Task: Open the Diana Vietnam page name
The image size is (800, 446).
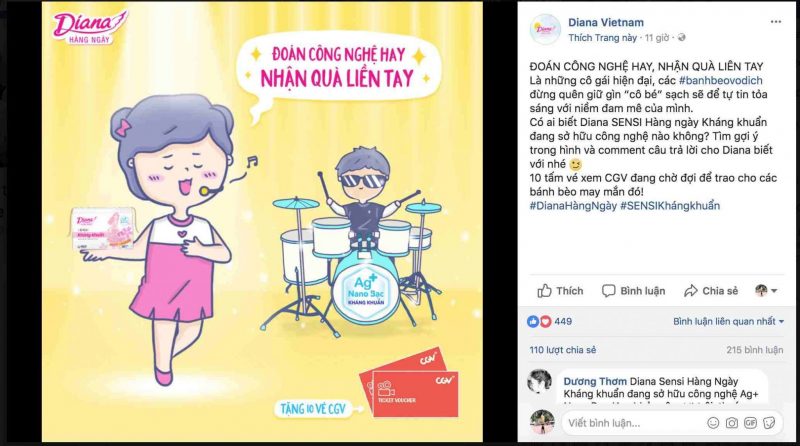Action: 606,22
